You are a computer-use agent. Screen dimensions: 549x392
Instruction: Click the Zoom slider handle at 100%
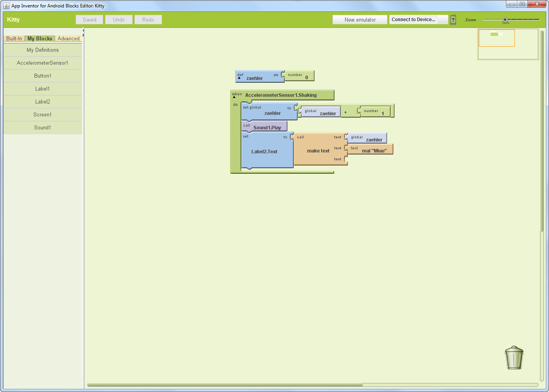point(505,19)
